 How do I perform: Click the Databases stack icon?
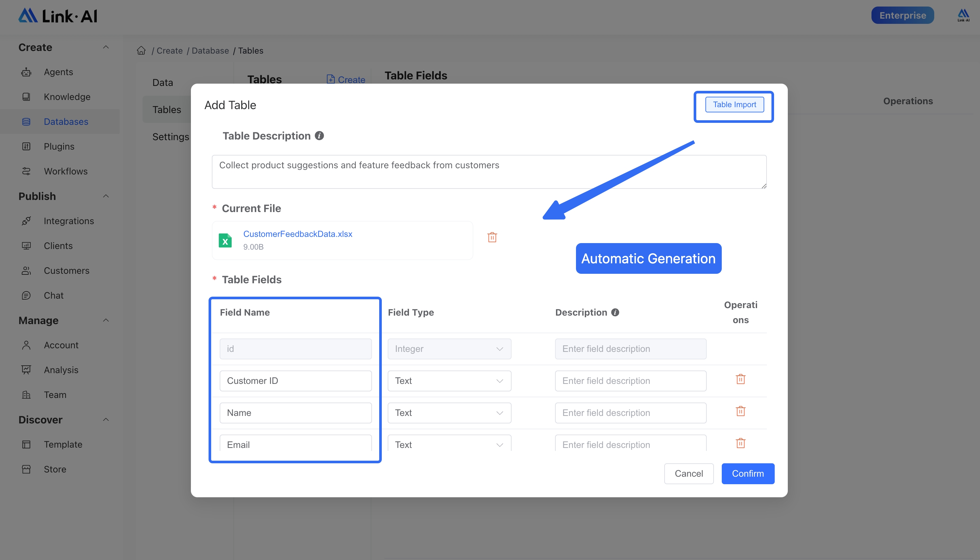tap(26, 122)
